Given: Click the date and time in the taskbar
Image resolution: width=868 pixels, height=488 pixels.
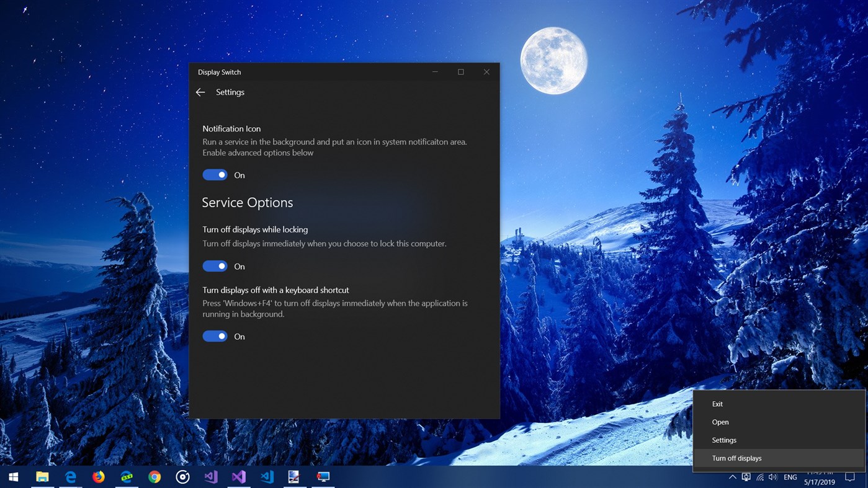Looking at the screenshot, I should (819, 477).
